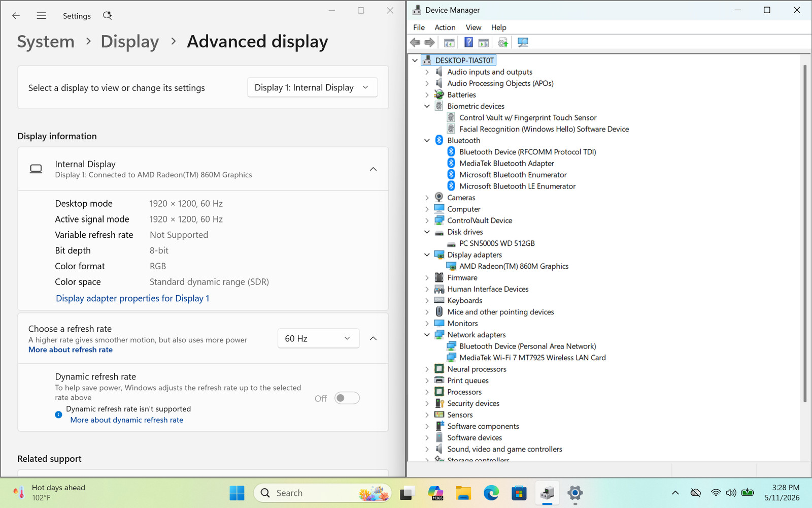Open File Explorer from taskbar

click(x=463, y=493)
